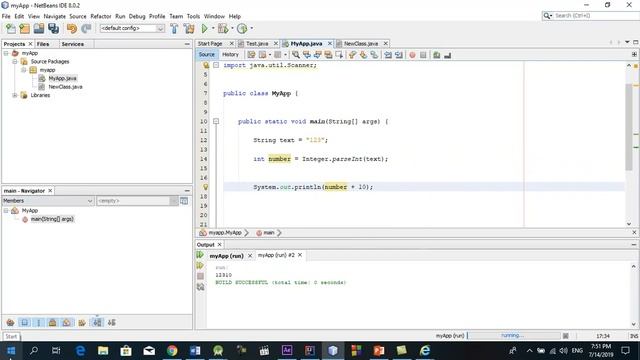
Task: Switch to myApp (run) #2 output tab
Action: (276, 255)
